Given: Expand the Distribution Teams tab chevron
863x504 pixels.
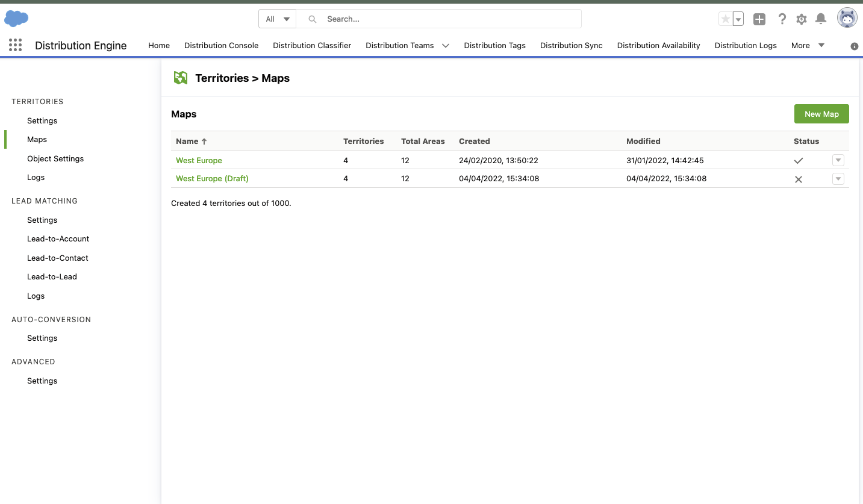Looking at the screenshot, I should pos(446,46).
